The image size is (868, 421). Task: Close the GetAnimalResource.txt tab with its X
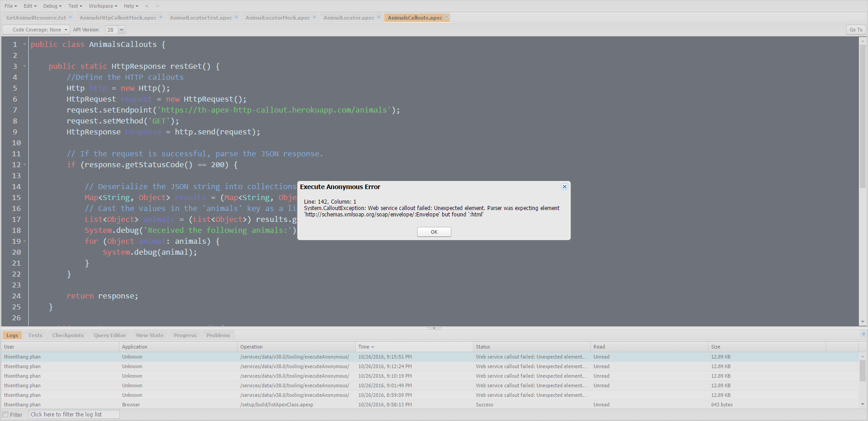tap(70, 17)
